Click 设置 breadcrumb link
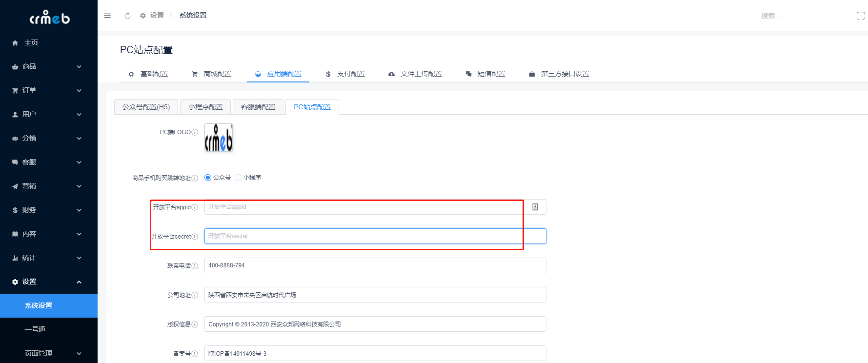The width and height of the screenshot is (868, 363). click(x=157, y=16)
